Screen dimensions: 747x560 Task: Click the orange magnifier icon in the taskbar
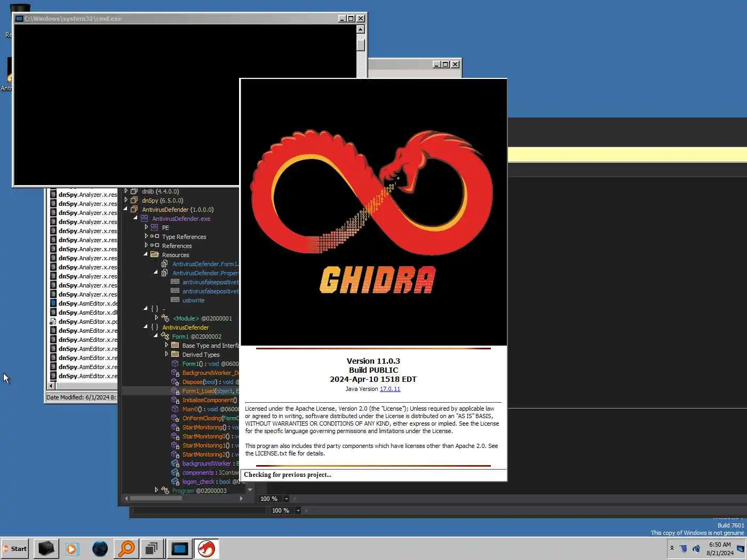(126, 548)
